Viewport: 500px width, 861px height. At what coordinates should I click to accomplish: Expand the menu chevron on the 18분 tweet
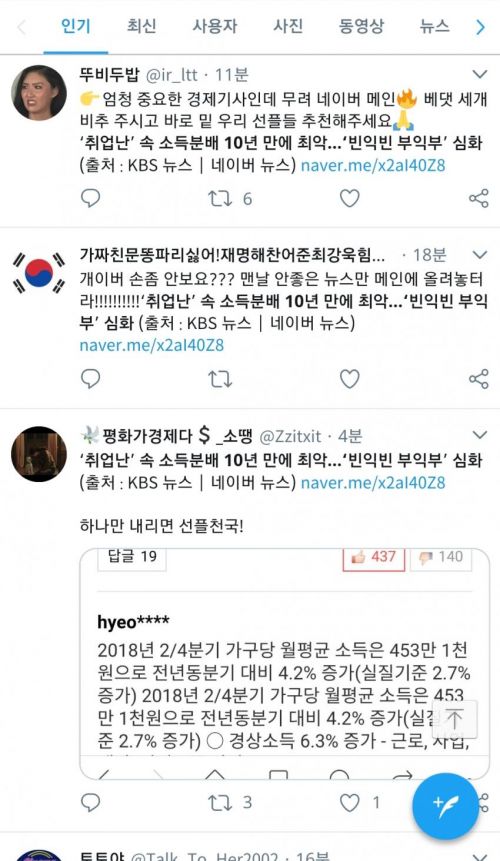click(480, 255)
